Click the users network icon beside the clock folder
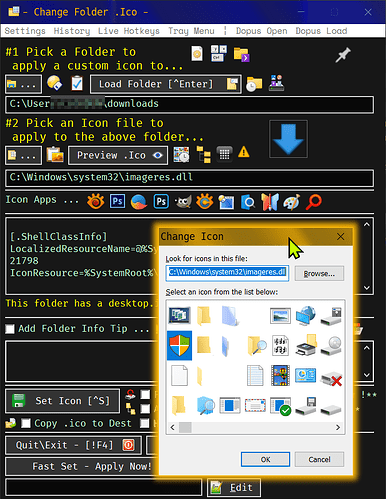The height and width of the screenshot is (499, 386). click(277, 83)
